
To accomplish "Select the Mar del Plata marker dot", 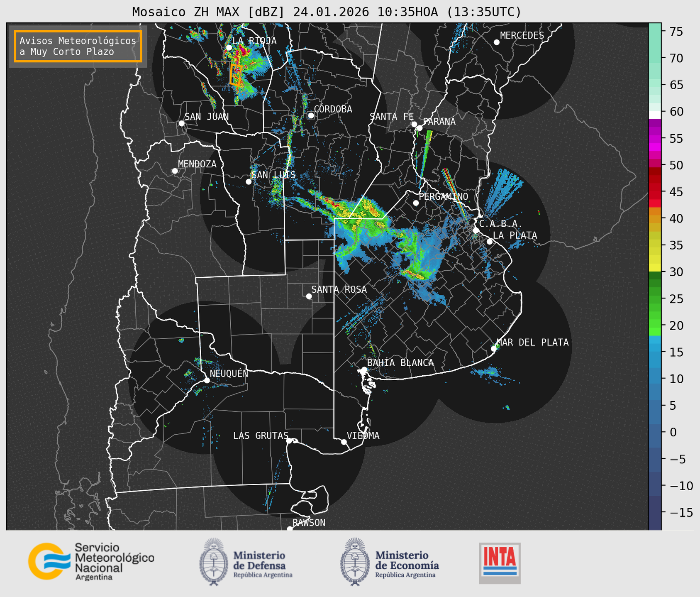I will pos(494,349).
